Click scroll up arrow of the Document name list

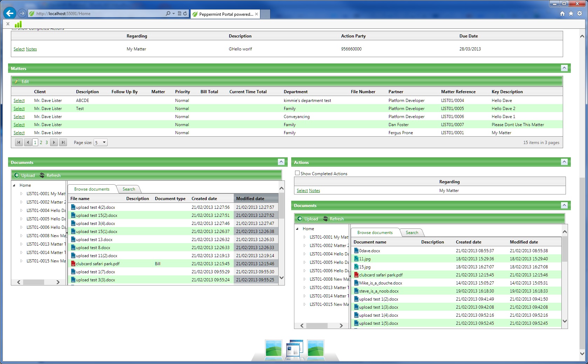click(565, 232)
